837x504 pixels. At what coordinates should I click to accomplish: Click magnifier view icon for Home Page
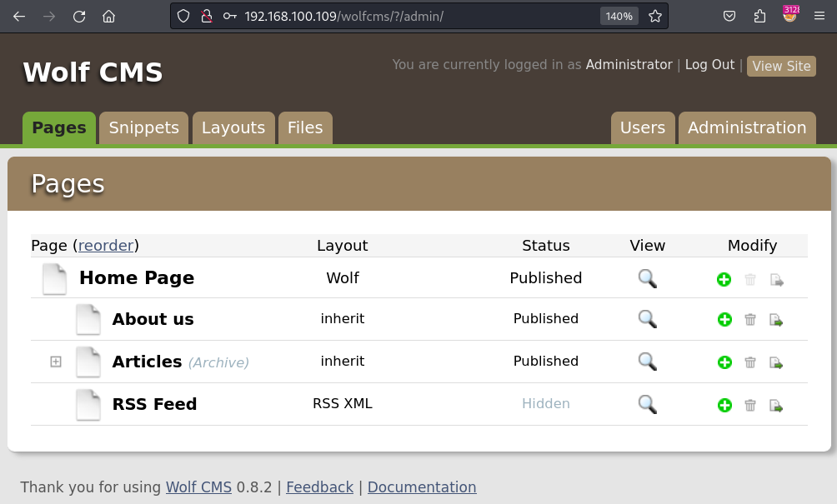click(x=647, y=278)
